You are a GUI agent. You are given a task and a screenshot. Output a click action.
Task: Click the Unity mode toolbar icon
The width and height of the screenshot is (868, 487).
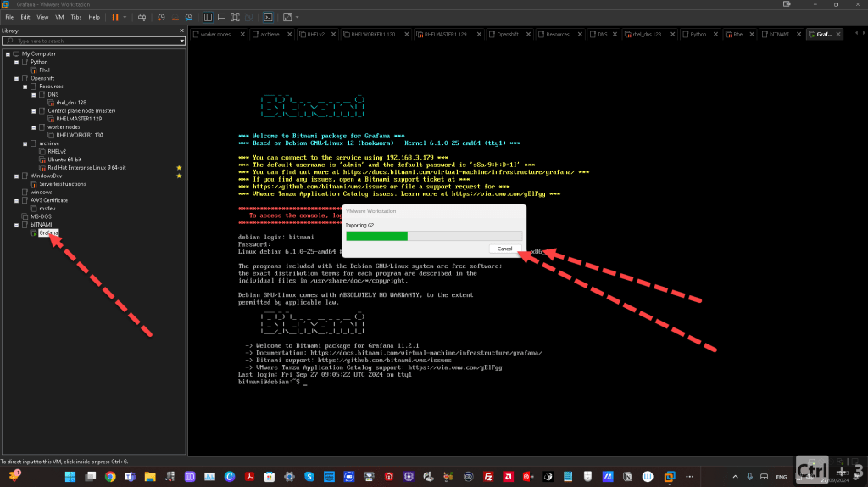coord(249,17)
